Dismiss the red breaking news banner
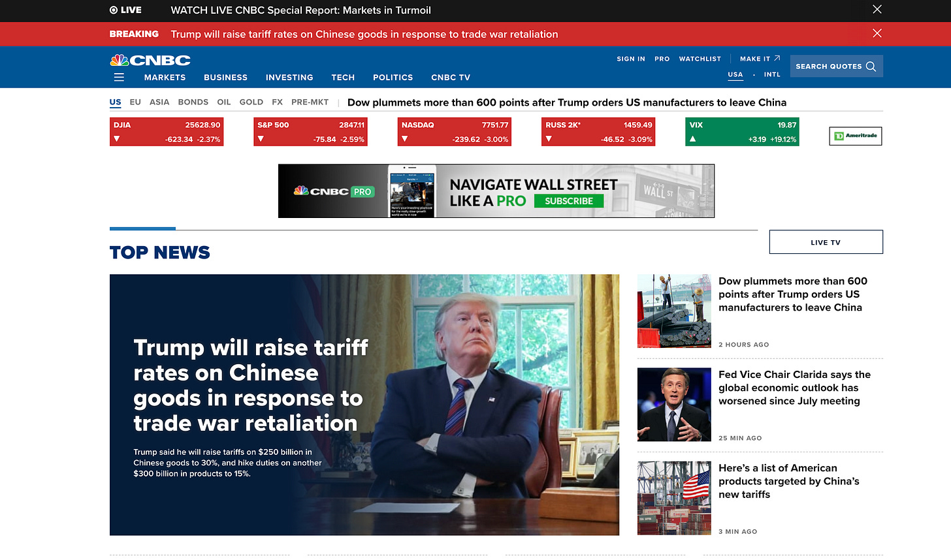951x560 pixels. (x=877, y=33)
